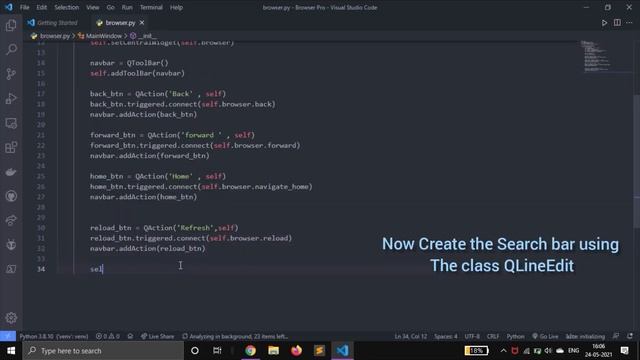Open Cortana circle icon on taskbar
Image resolution: width=640 pixels, height=360 pixels.
coord(195,351)
